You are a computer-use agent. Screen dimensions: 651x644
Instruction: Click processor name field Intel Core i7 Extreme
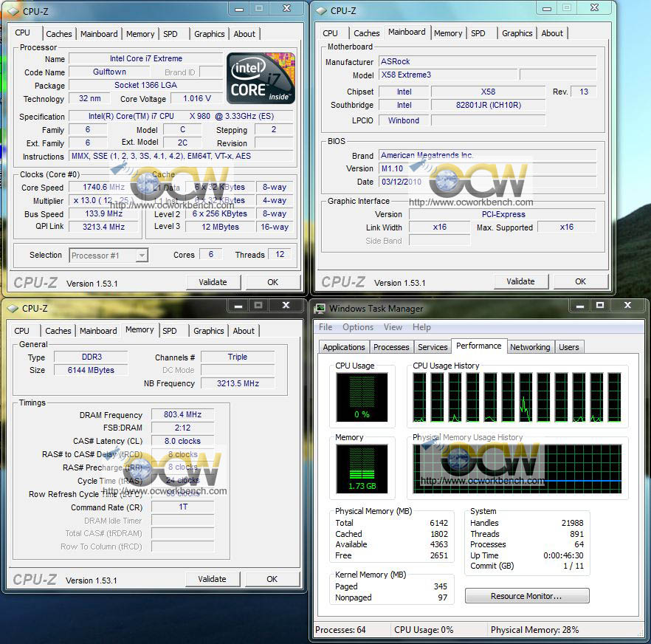145,58
